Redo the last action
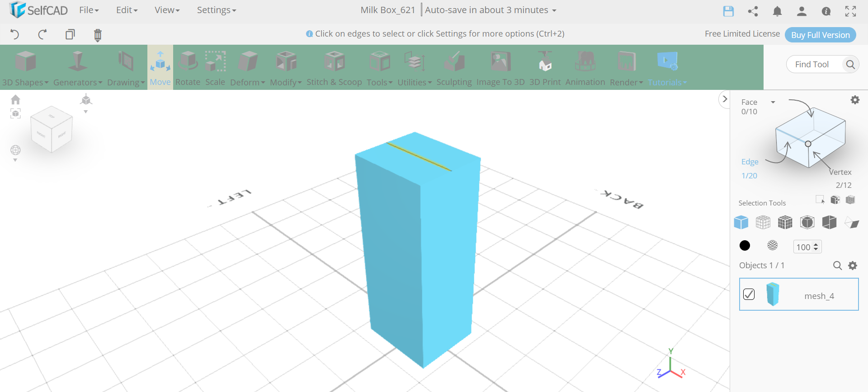 coord(42,34)
